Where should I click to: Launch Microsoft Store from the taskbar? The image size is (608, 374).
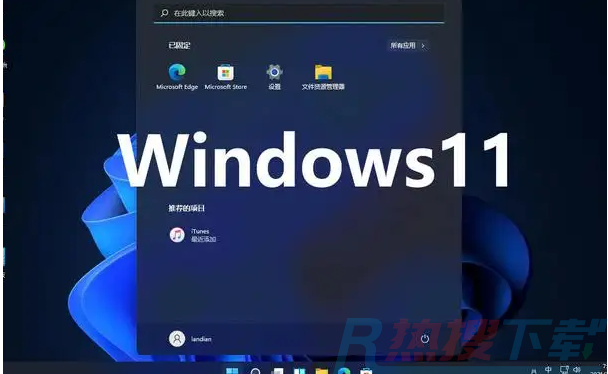coord(366,371)
